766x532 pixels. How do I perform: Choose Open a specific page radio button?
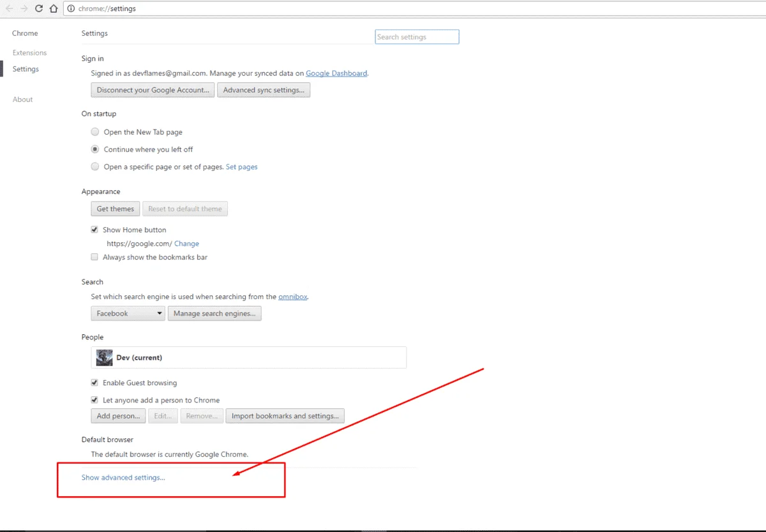click(x=94, y=166)
